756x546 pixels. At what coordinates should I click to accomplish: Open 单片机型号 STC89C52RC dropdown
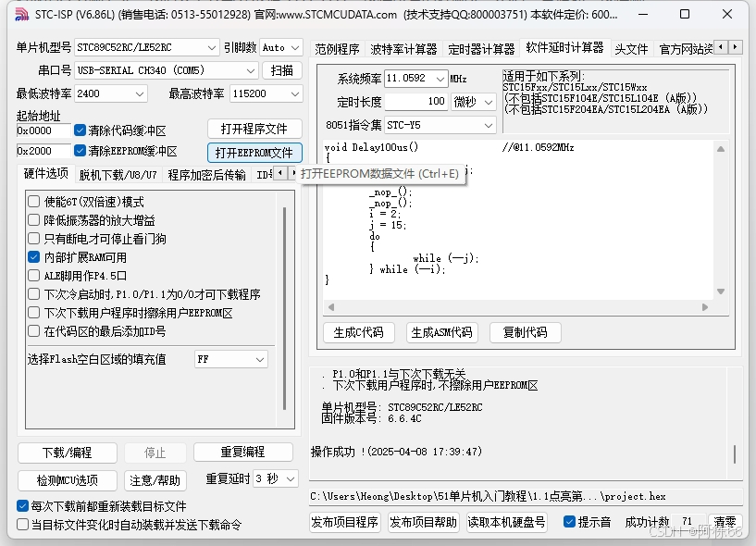tap(146, 47)
